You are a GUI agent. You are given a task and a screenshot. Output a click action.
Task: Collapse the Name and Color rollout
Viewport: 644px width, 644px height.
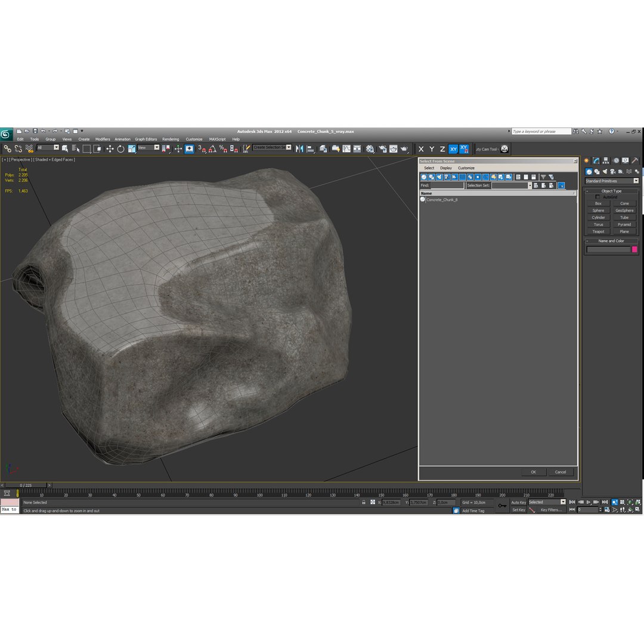(x=611, y=241)
